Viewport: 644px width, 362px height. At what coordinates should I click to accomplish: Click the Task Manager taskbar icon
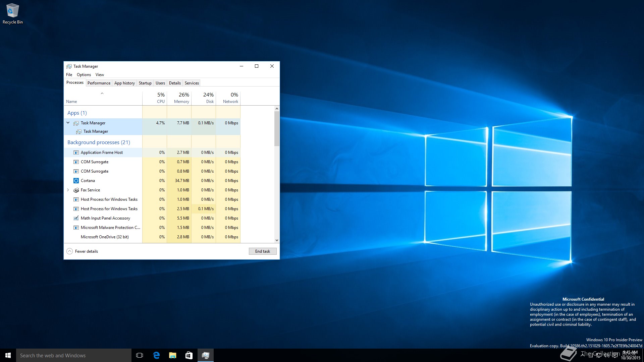point(206,355)
